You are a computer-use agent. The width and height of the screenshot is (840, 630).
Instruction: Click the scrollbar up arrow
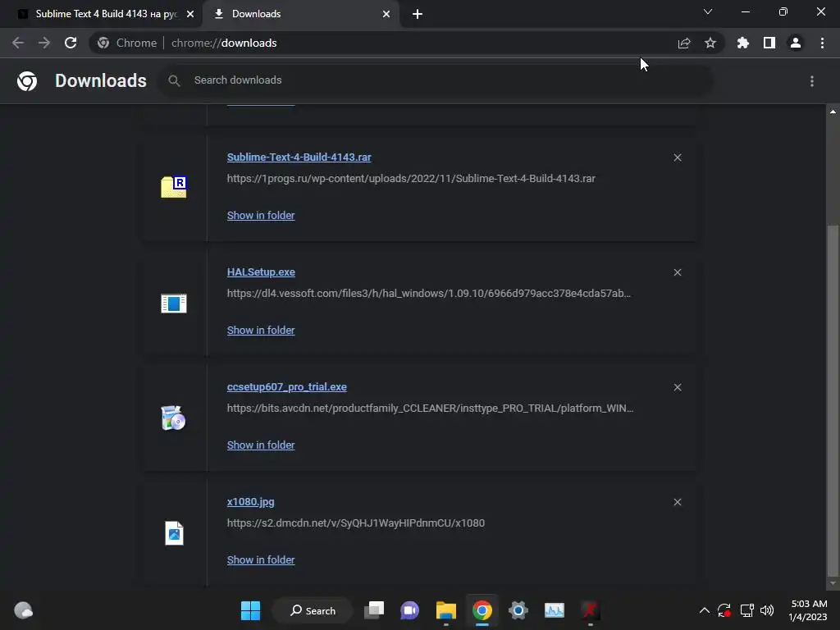pos(833,112)
